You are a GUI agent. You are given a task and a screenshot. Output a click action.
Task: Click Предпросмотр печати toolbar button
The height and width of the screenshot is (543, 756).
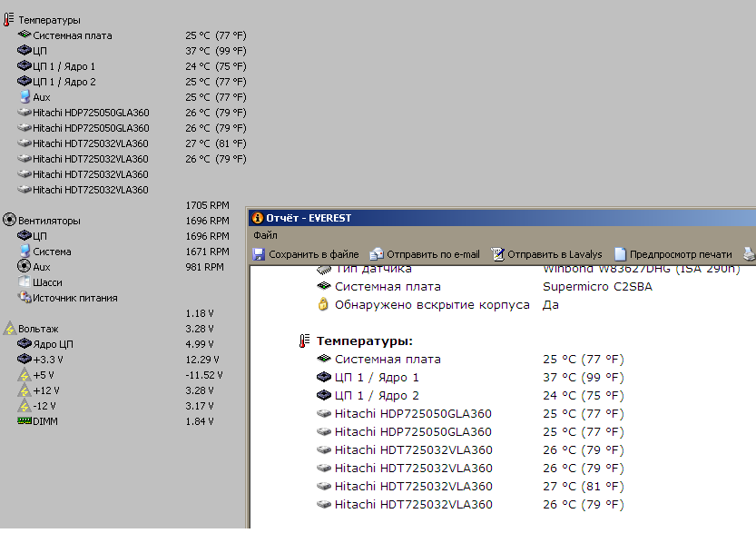(673, 254)
